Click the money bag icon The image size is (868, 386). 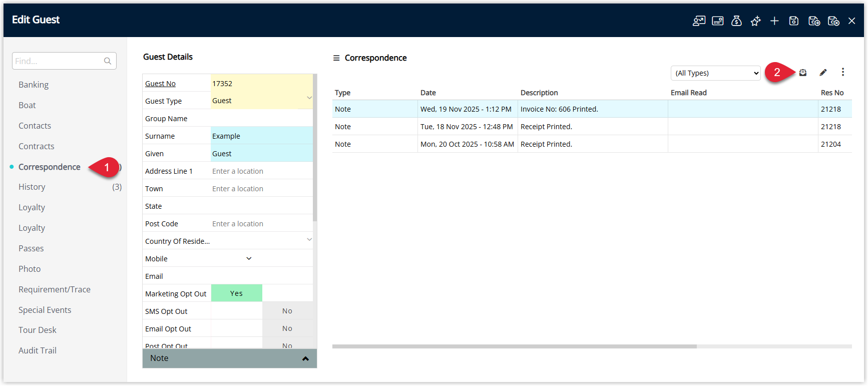(736, 21)
